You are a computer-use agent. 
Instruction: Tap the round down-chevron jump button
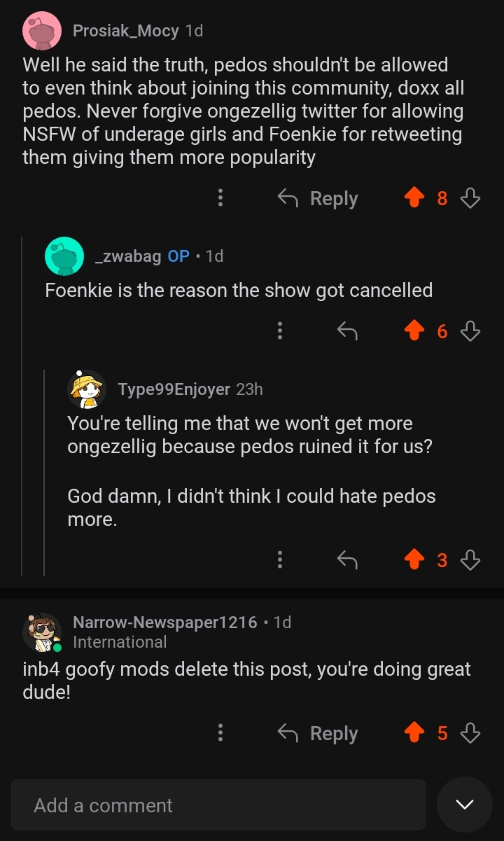pyautogui.click(x=465, y=805)
